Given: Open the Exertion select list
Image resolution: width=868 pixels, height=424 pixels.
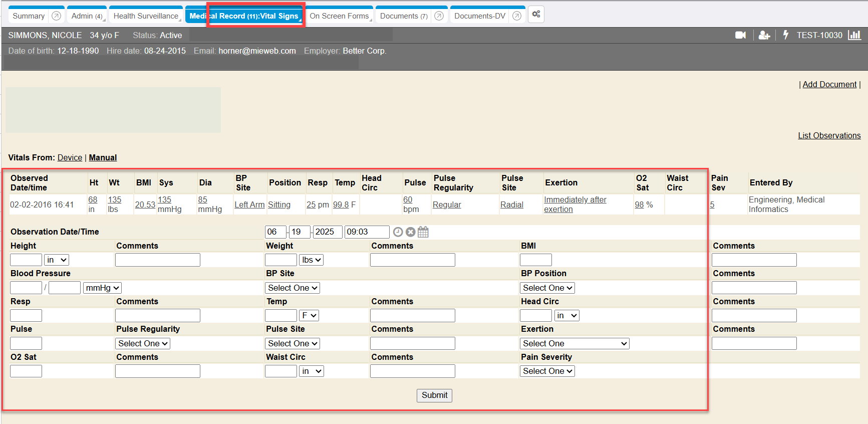Looking at the screenshot, I should [574, 344].
